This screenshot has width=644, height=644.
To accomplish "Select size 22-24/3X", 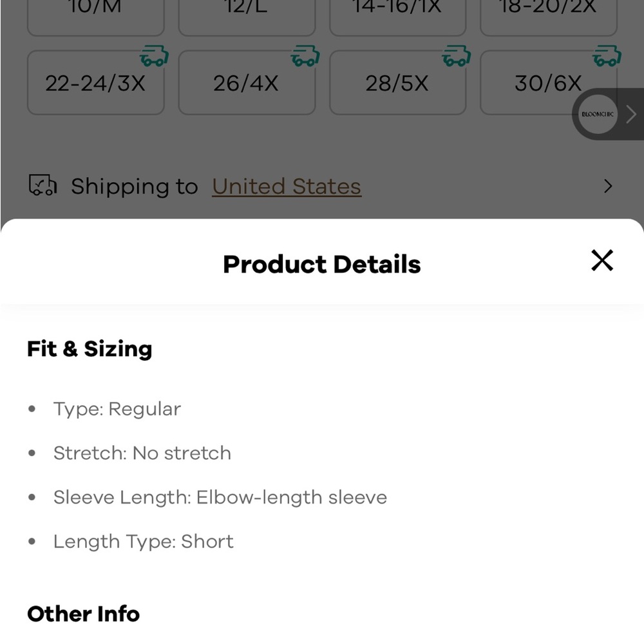I will [96, 82].
